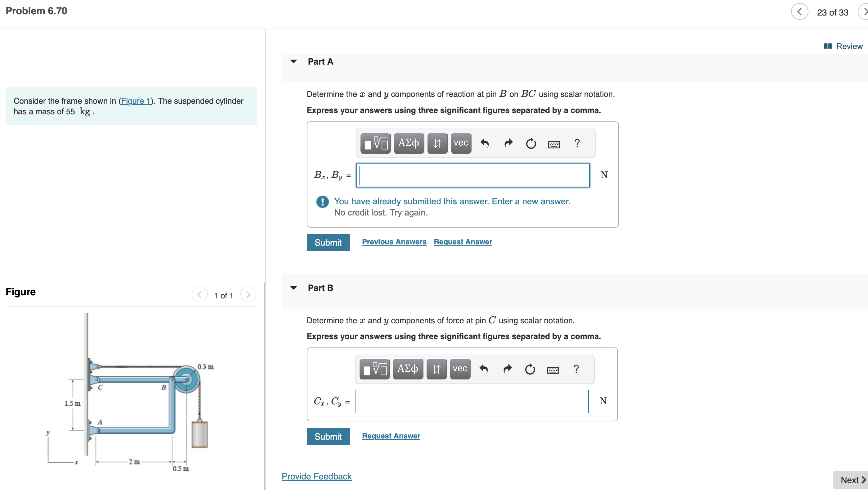This screenshot has height=490, width=868.
Task: Click Request Answer link in Part B
Action: click(391, 436)
